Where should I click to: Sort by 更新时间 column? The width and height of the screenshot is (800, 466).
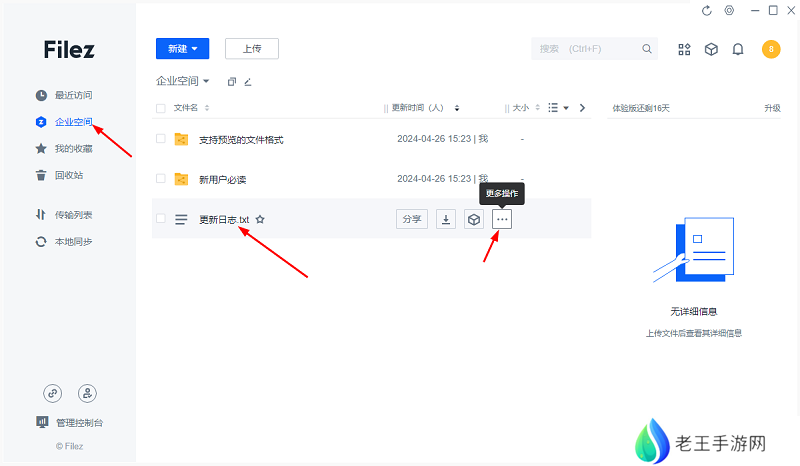[426, 108]
